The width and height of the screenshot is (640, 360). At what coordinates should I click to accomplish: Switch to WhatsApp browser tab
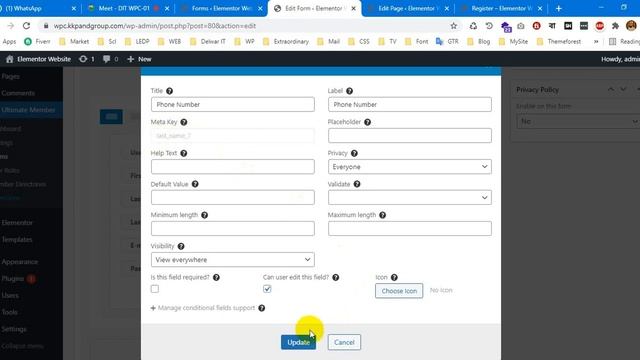coord(39,8)
